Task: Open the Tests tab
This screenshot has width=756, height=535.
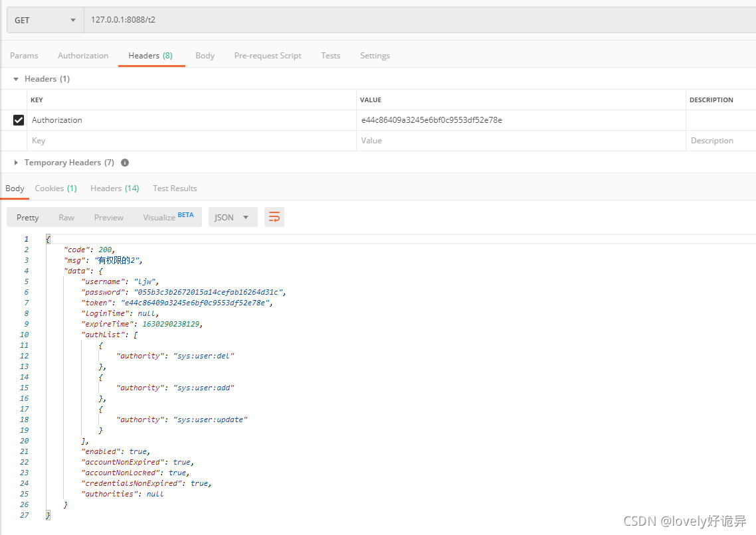Action: tap(331, 56)
